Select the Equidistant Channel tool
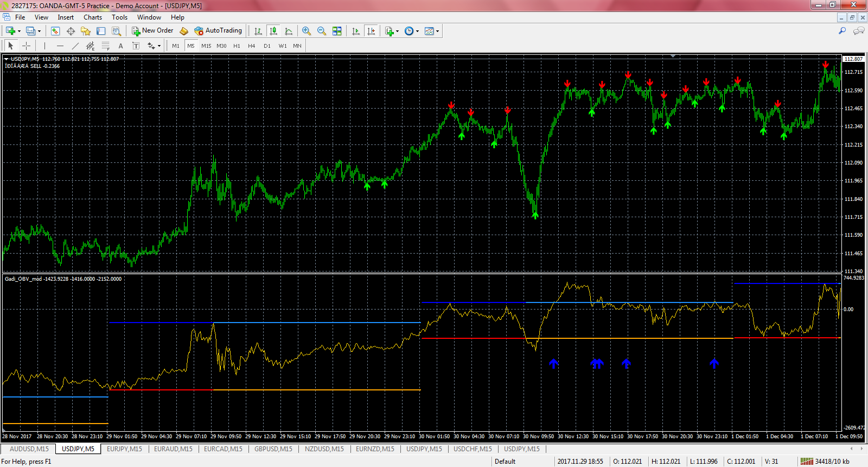The height and width of the screenshot is (467, 868). coord(90,46)
